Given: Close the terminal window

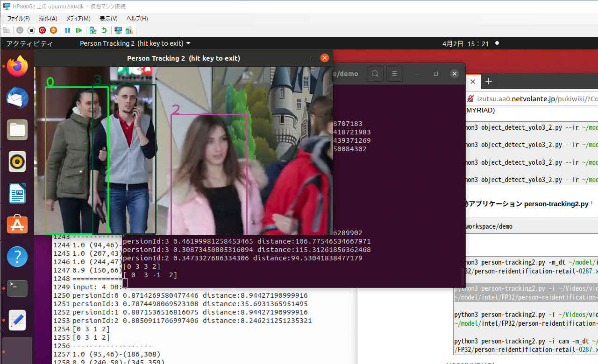Looking at the screenshot, I should click(454, 74).
